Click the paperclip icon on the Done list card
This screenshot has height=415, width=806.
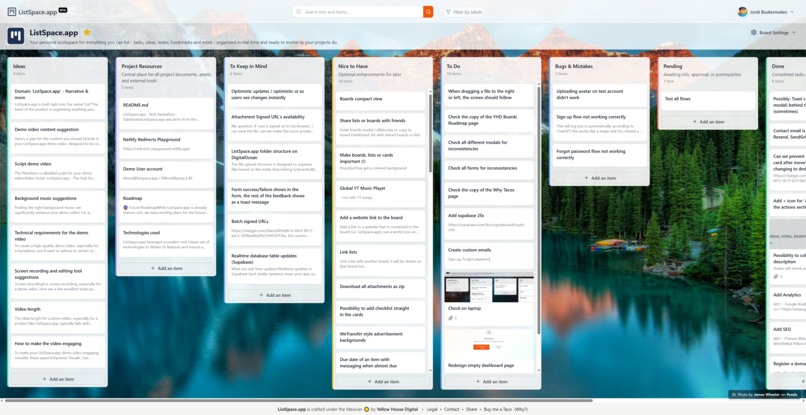click(x=775, y=277)
